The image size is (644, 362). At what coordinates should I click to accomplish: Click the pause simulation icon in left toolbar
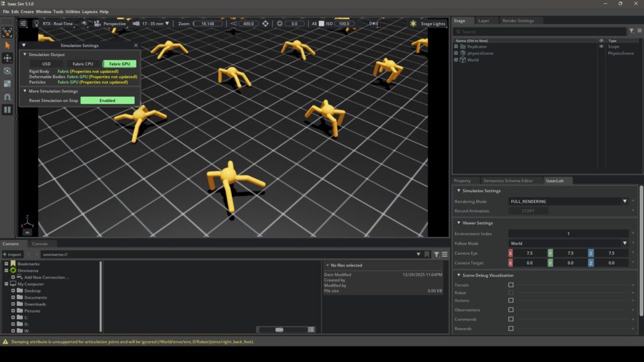click(x=8, y=109)
